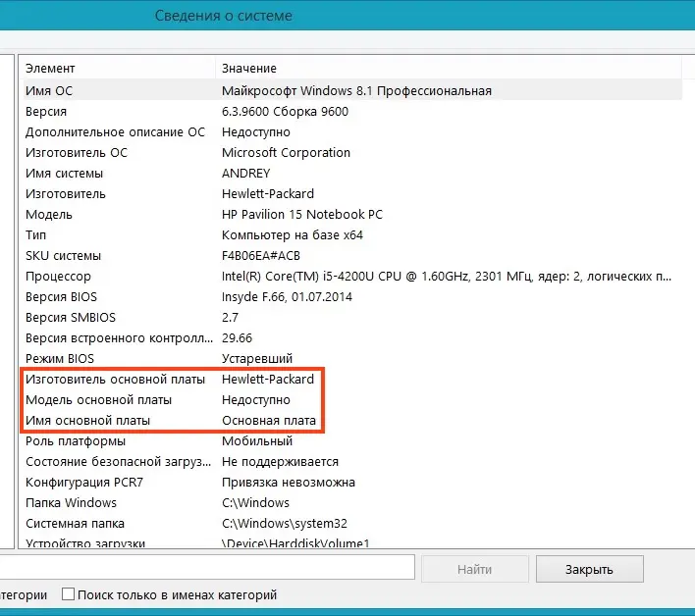
Task: Select Устаревший BIOS mode value
Action: pyautogui.click(x=257, y=359)
